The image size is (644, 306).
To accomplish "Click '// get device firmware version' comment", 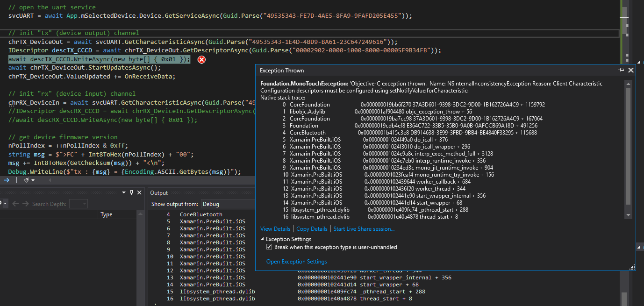I will pyautogui.click(x=63, y=137).
